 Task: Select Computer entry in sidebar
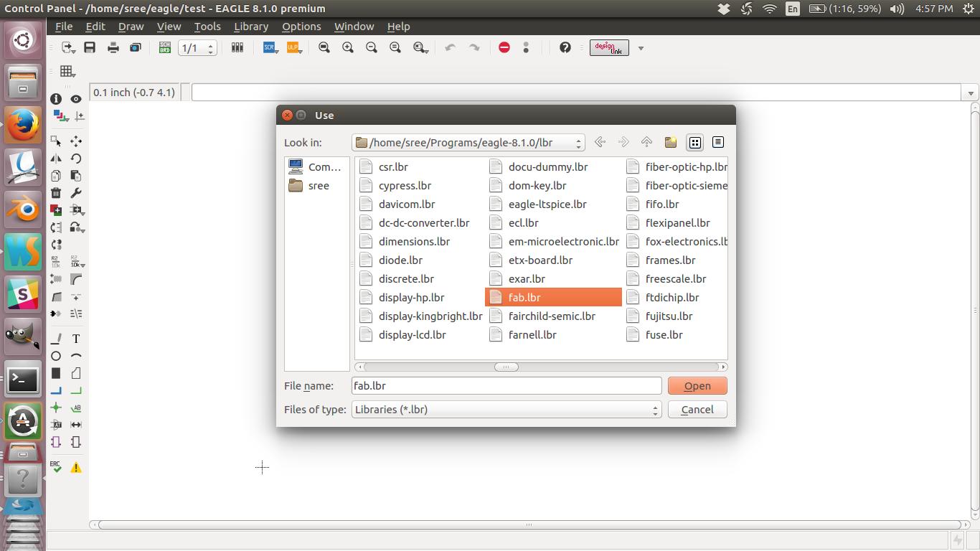click(315, 166)
